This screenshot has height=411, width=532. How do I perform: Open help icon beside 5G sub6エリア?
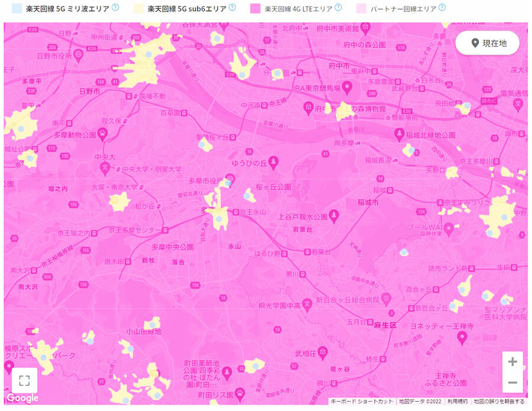[232, 7]
